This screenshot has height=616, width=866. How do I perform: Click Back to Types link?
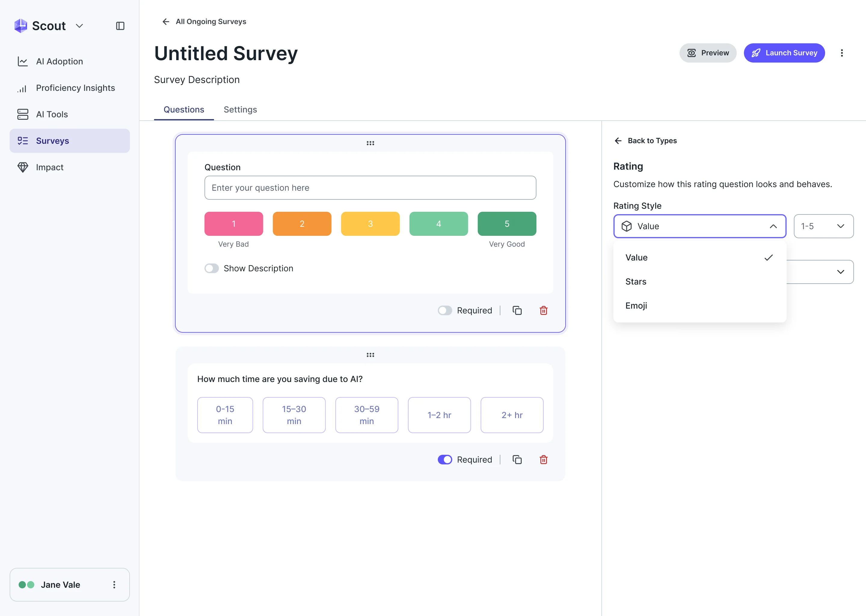645,141
